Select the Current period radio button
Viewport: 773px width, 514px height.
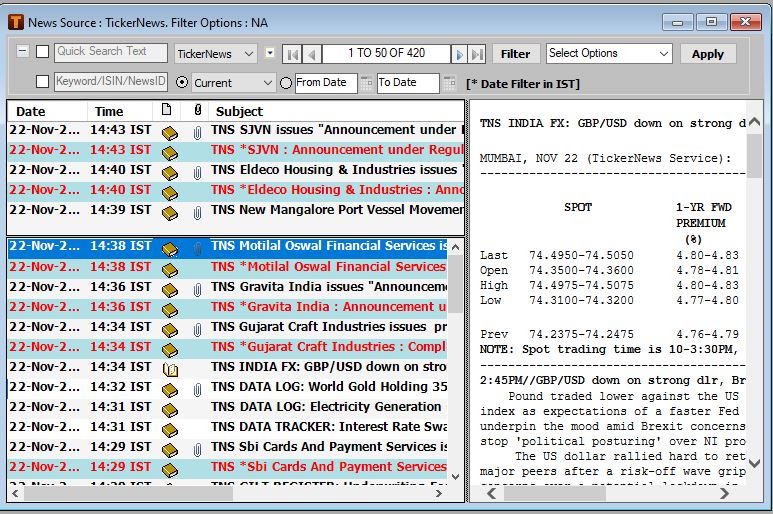(x=182, y=82)
